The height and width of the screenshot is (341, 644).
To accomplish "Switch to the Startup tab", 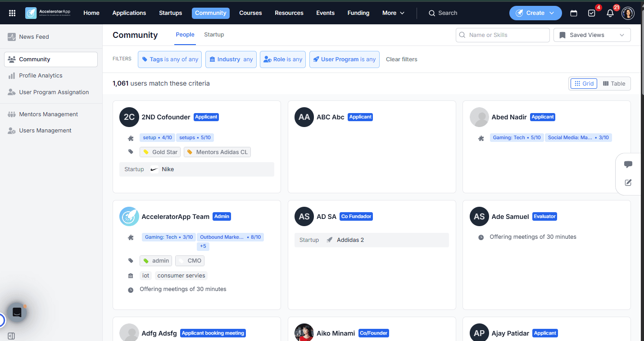I will click(214, 35).
